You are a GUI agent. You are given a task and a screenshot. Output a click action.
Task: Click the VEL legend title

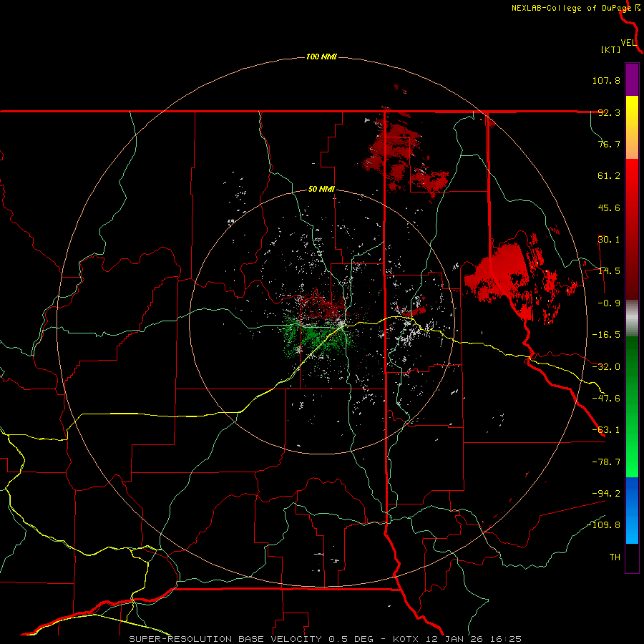click(x=628, y=43)
